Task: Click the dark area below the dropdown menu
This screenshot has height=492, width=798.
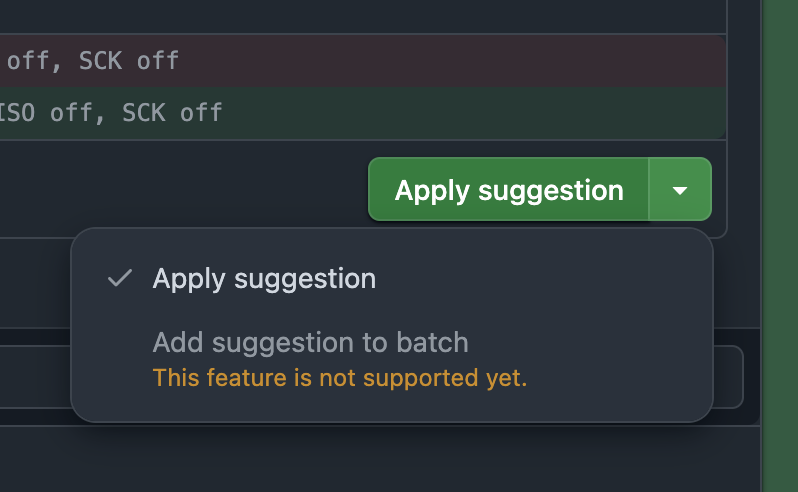Action: (379, 460)
